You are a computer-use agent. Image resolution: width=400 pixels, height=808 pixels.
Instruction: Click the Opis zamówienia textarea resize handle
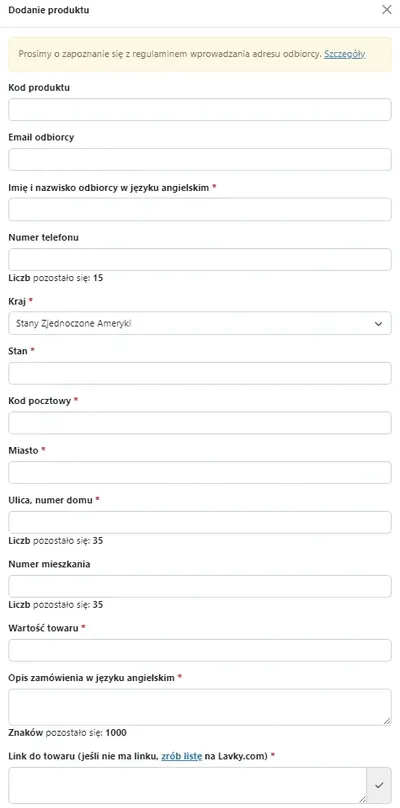tap(387, 721)
